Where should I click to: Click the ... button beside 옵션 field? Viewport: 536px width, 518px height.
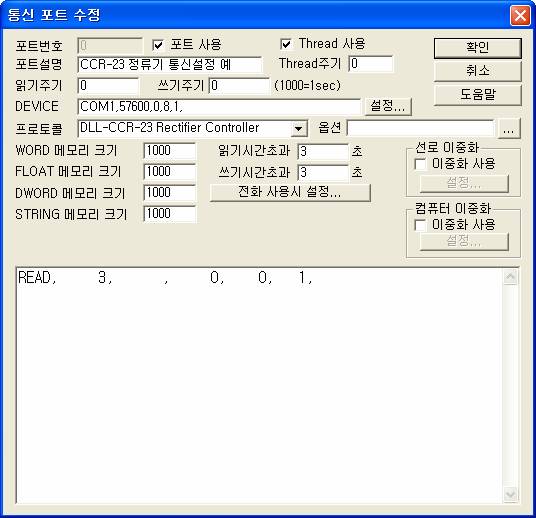click(x=509, y=129)
